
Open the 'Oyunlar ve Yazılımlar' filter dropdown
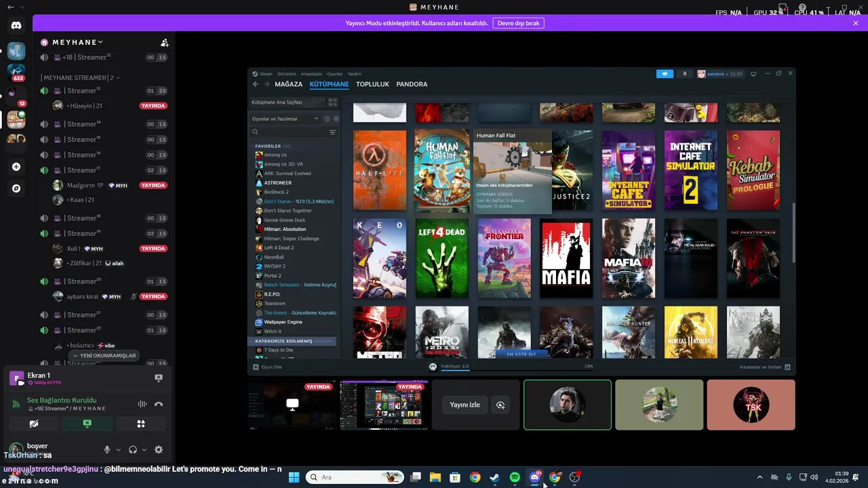[285, 119]
